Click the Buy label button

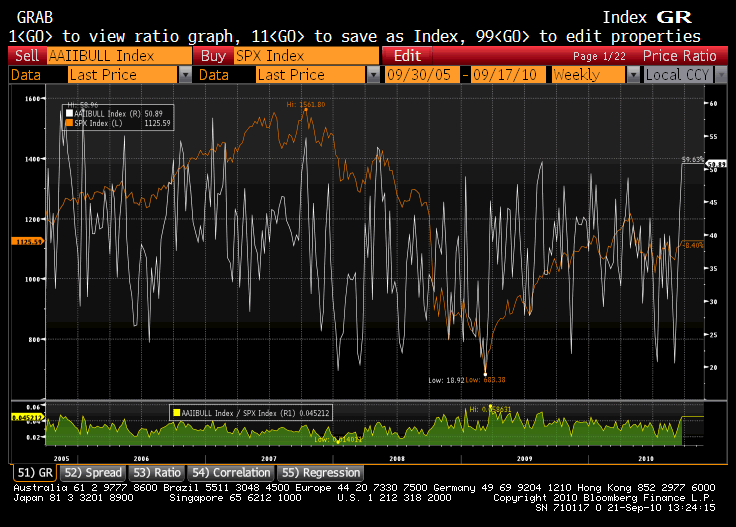pyautogui.click(x=213, y=56)
